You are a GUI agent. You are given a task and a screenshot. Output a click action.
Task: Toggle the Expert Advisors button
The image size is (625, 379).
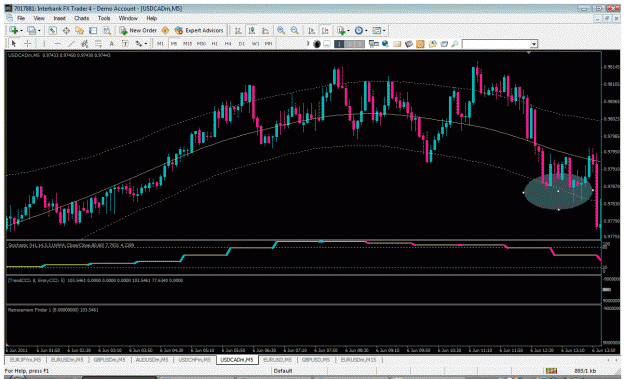tap(199, 30)
